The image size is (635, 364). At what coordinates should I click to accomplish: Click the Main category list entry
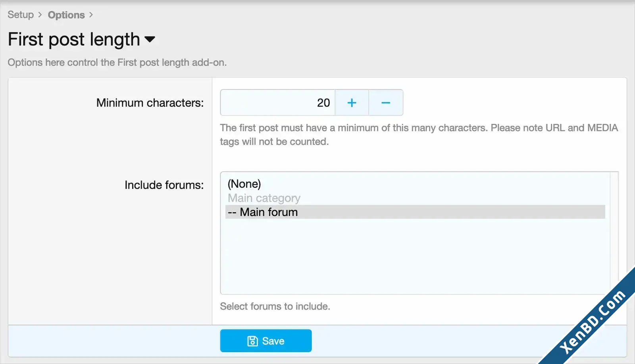415,198
